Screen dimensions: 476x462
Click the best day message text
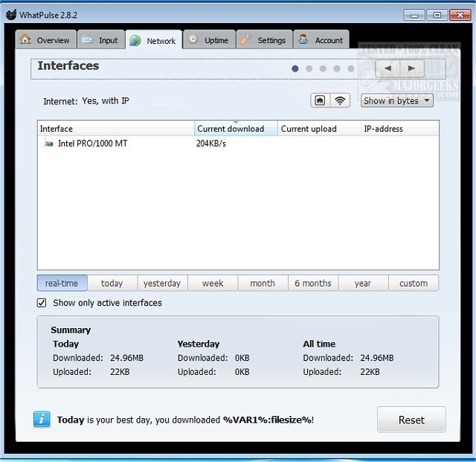coord(185,420)
